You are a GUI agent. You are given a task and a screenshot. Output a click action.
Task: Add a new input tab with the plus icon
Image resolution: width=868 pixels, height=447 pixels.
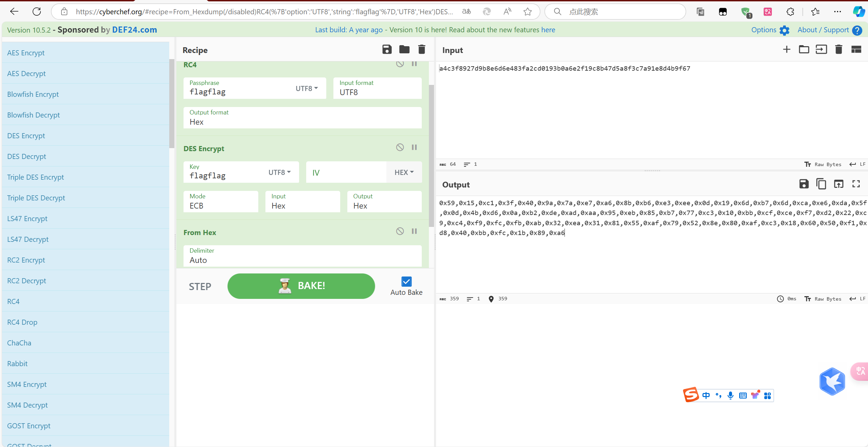786,50
